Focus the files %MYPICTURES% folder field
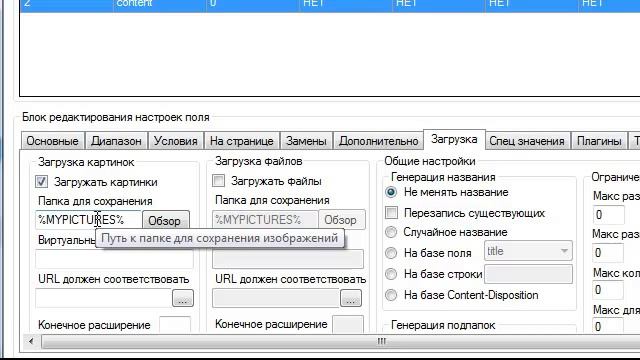640x360 pixels. [x=265, y=220]
